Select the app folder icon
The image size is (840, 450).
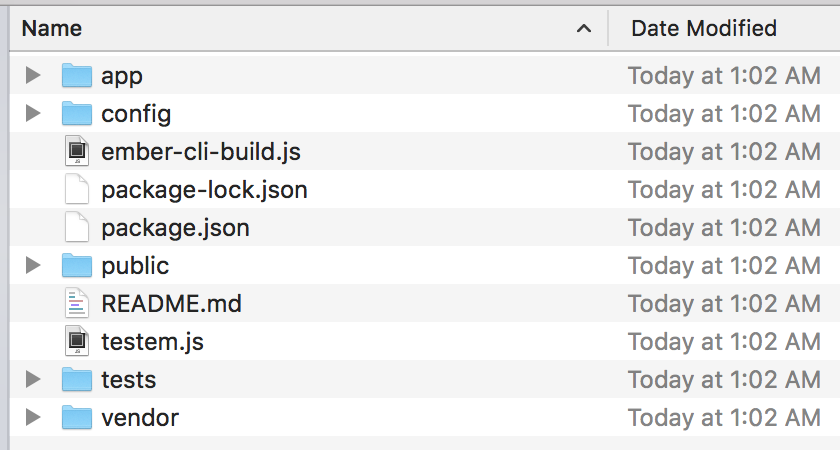coord(77,76)
